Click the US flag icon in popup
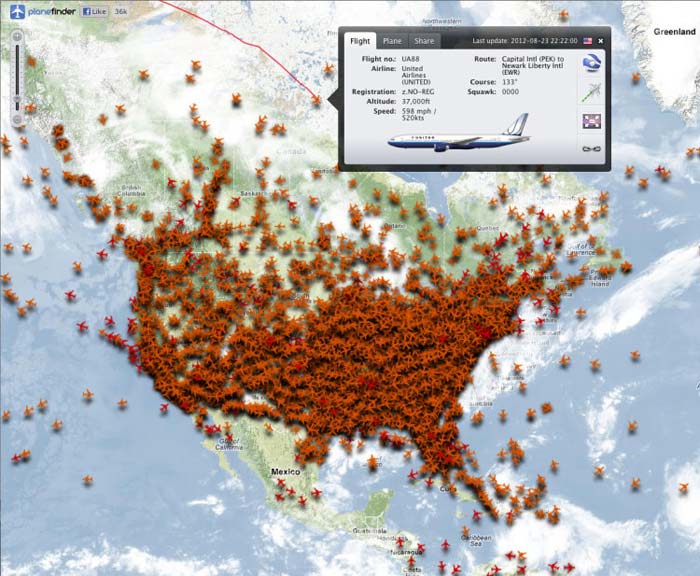This screenshot has height=576, width=700. click(x=588, y=41)
